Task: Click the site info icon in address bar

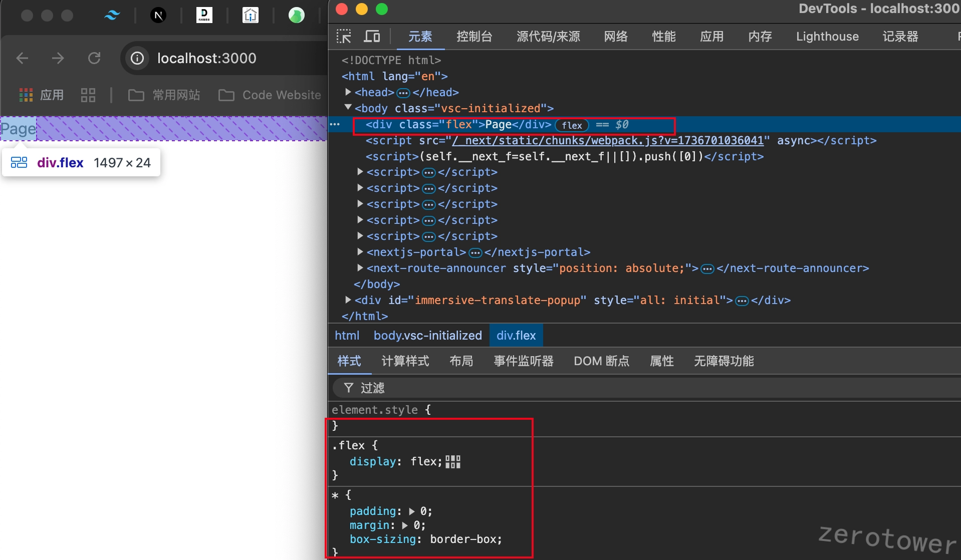Action: (137, 59)
